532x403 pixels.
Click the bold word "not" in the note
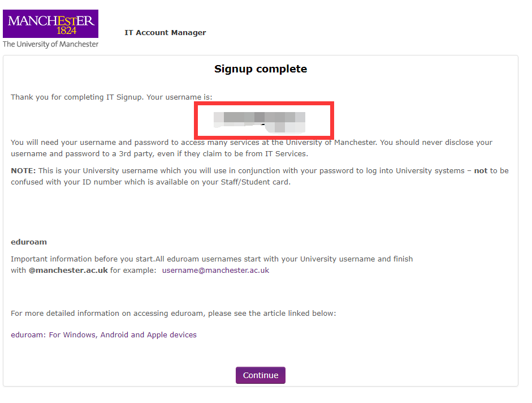481,171
